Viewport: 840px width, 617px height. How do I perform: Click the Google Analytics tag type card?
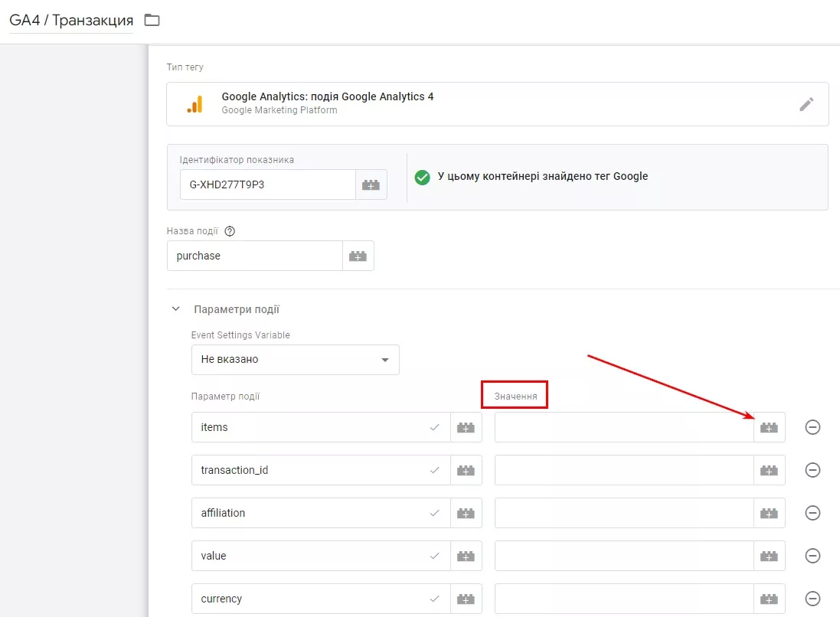click(x=498, y=104)
